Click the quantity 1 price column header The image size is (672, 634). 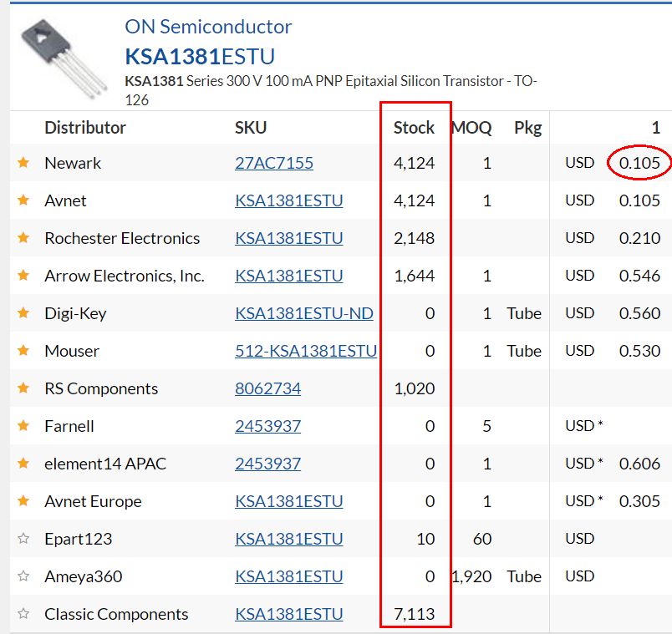pos(656,128)
